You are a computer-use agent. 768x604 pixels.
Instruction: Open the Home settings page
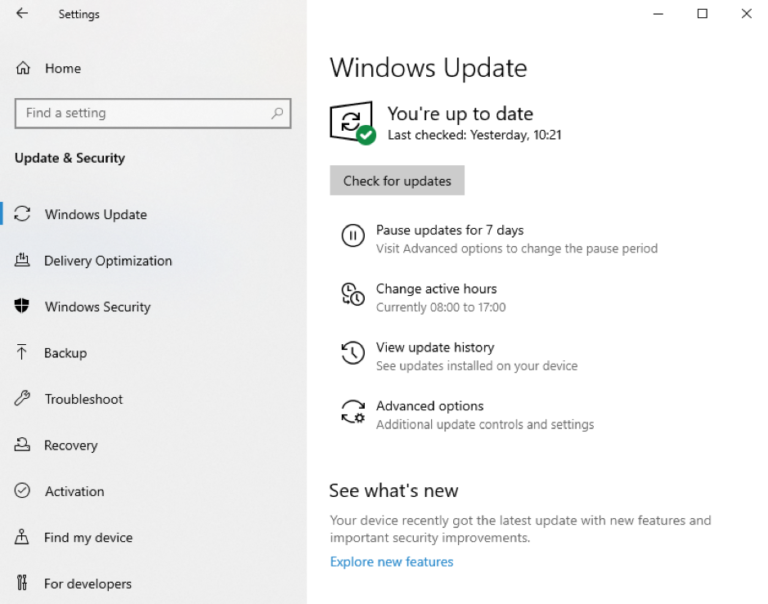point(63,68)
